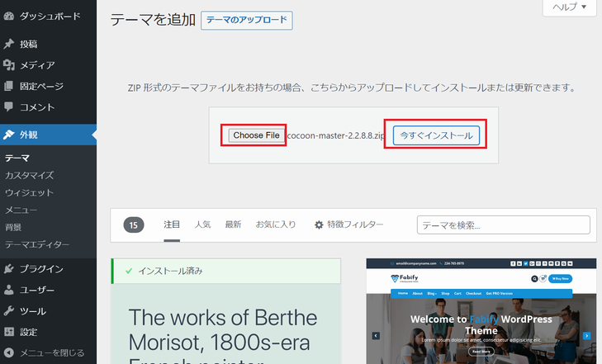Switch to the 注目 tab
This screenshot has width=602, height=364.
click(x=172, y=225)
